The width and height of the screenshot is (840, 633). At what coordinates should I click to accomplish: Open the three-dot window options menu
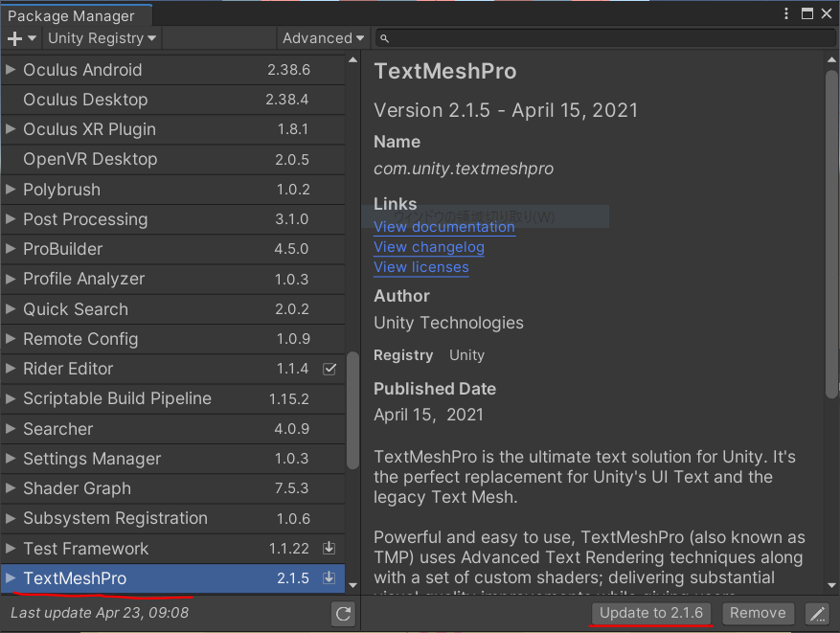point(786,13)
